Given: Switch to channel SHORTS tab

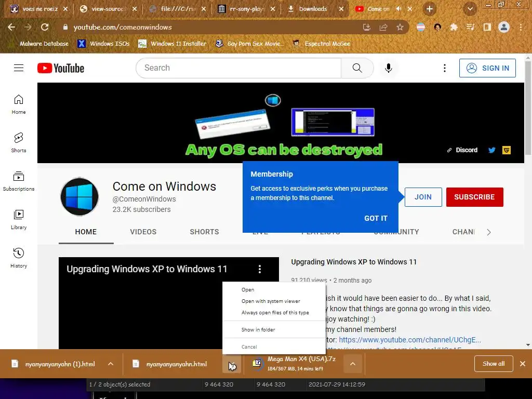Looking at the screenshot, I should pos(204,232).
